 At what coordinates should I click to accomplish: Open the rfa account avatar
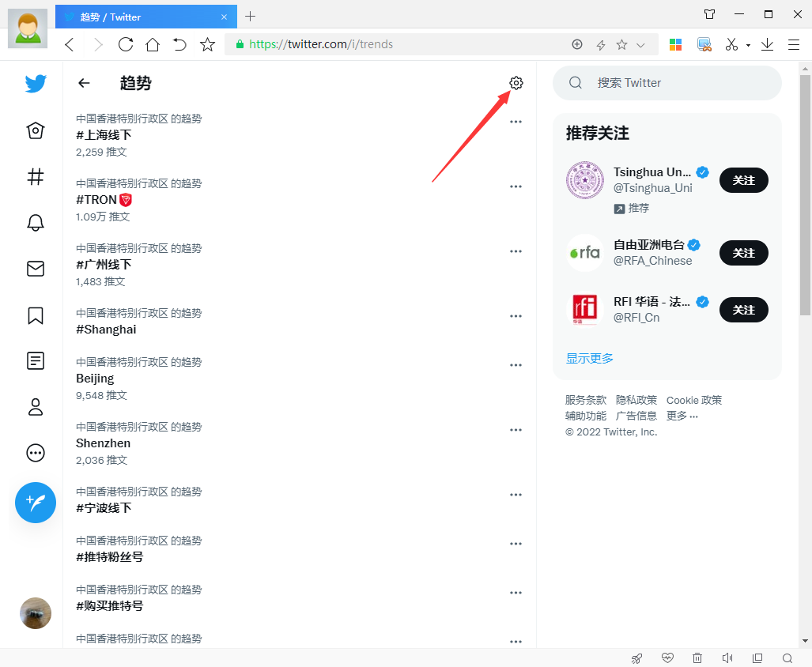coord(584,253)
